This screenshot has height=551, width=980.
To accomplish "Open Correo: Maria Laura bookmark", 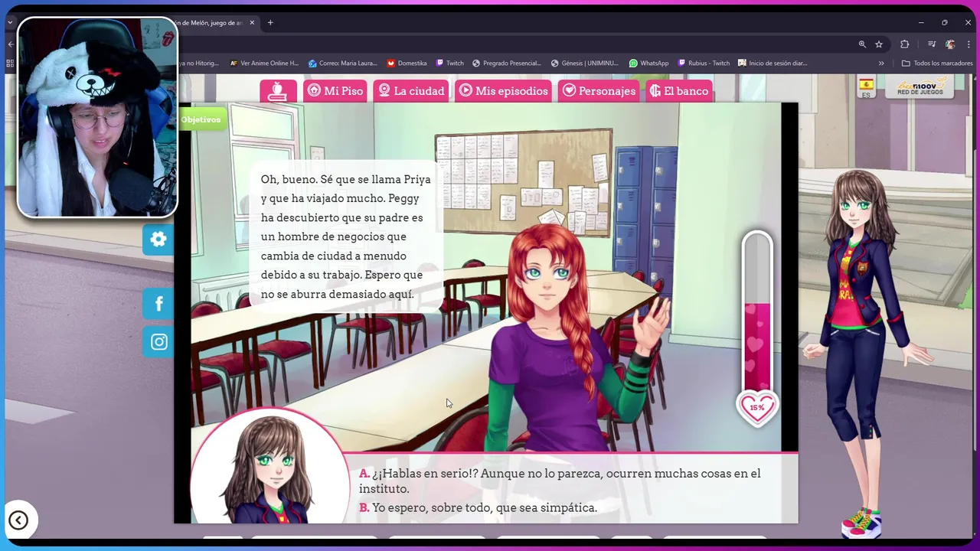I will [x=342, y=64].
